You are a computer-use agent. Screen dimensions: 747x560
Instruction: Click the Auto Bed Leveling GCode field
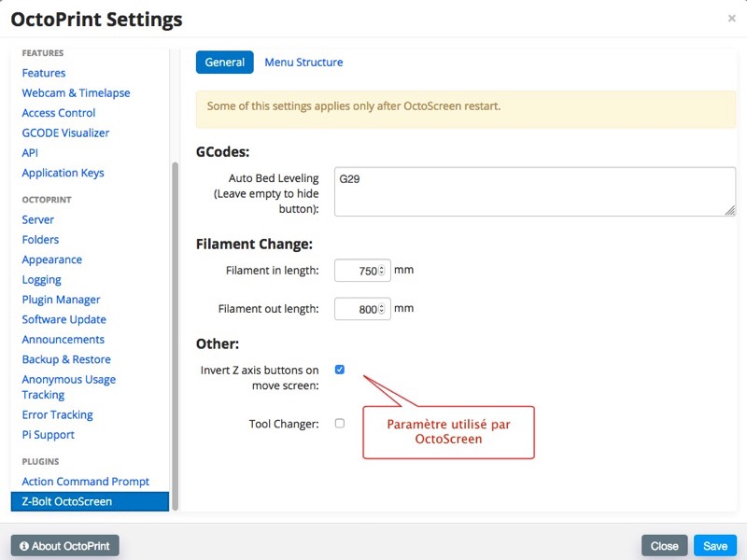534,191
